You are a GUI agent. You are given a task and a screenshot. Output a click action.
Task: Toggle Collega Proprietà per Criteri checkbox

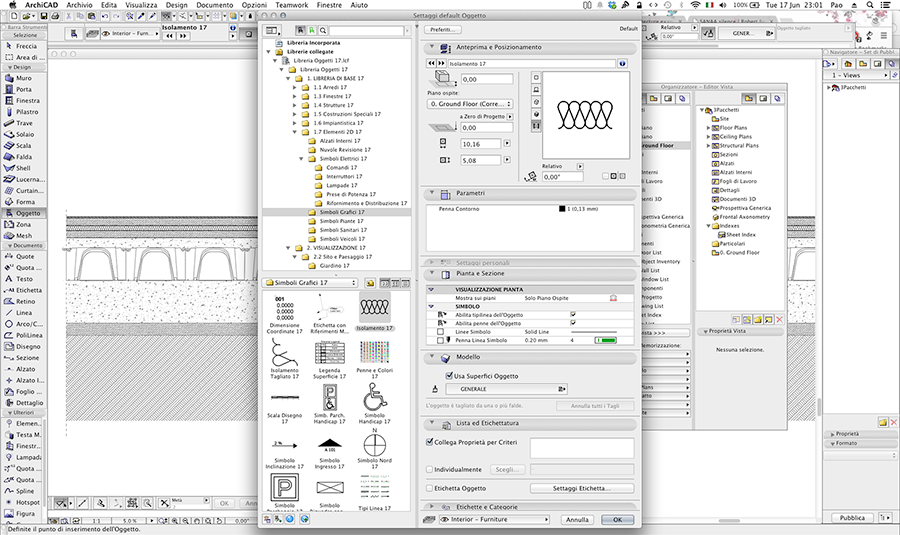point(429,442)
